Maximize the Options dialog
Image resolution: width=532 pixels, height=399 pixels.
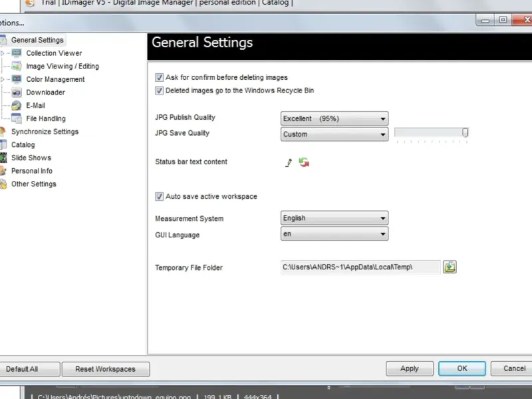tap(503, 20)
